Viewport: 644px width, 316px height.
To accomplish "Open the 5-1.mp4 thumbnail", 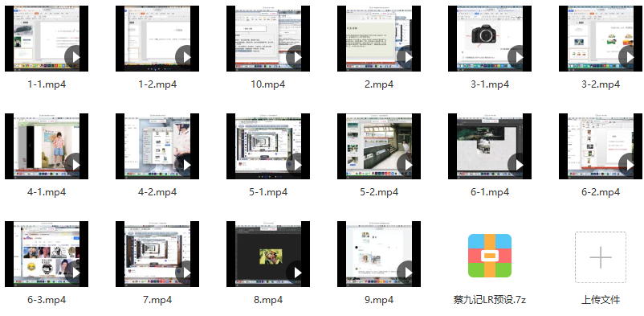I will coord(268,146).
